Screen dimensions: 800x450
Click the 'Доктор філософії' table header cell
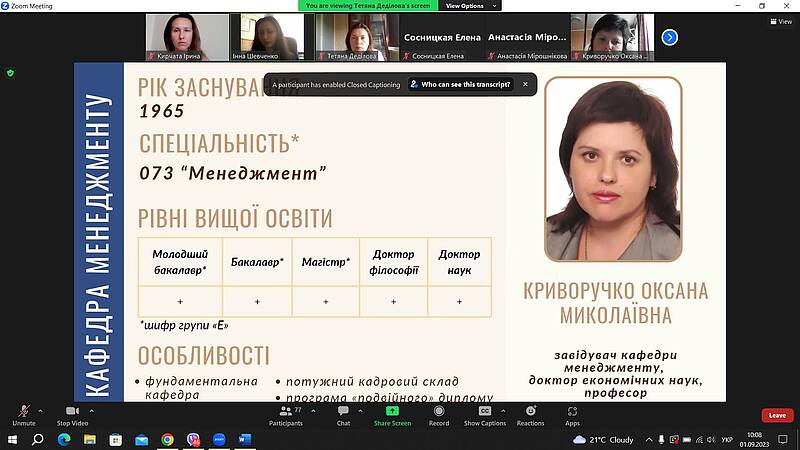tap(393, 262)
